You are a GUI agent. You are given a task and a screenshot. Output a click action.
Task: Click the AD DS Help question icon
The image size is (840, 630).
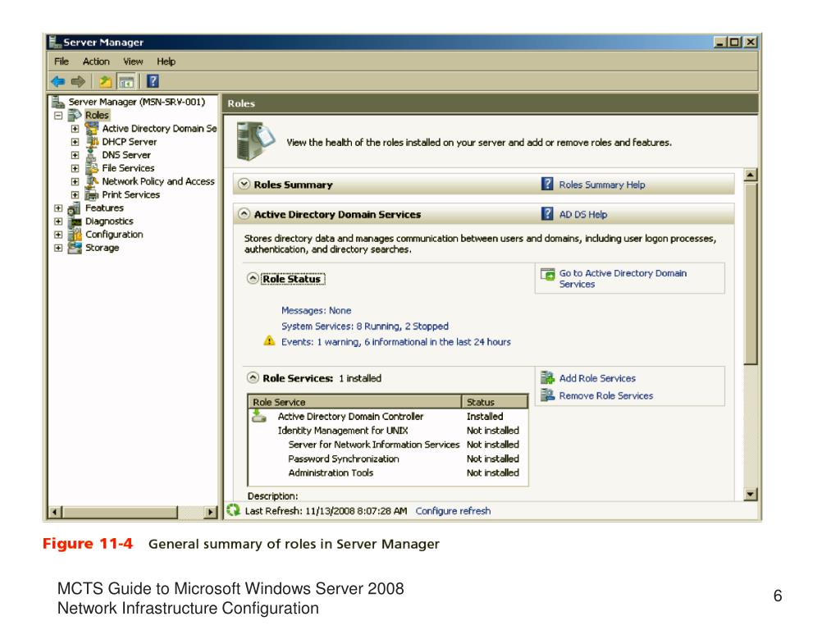547,214
